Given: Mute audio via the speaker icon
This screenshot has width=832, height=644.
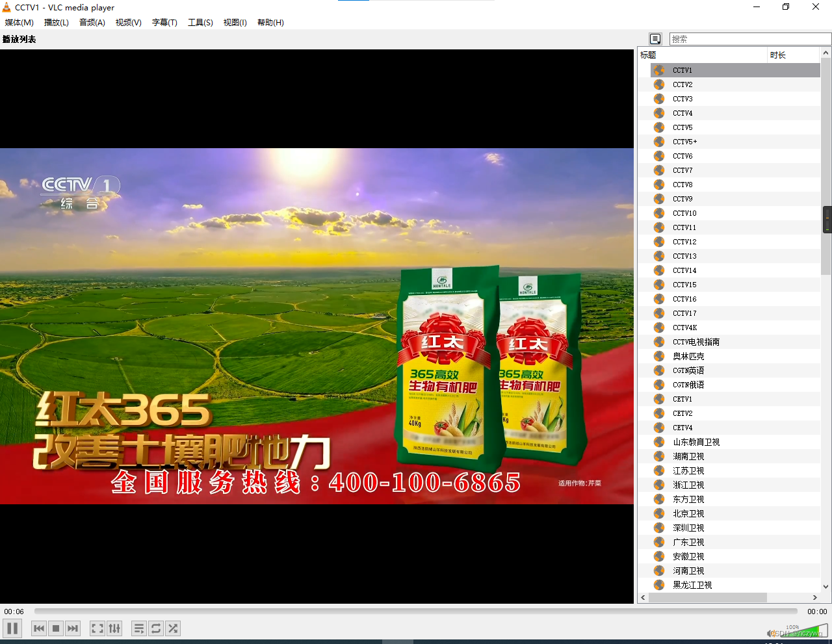Looking at the screenshot, I should (770, 633).
